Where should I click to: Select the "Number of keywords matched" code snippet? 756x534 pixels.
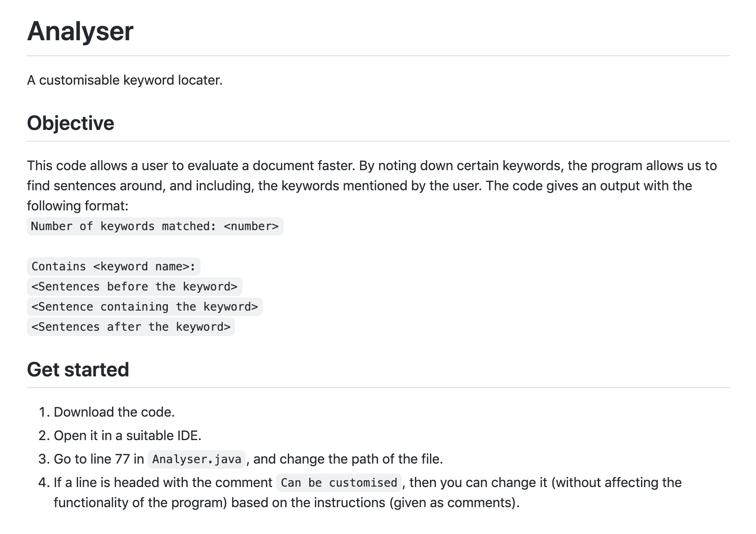click(x=155, y=226)
